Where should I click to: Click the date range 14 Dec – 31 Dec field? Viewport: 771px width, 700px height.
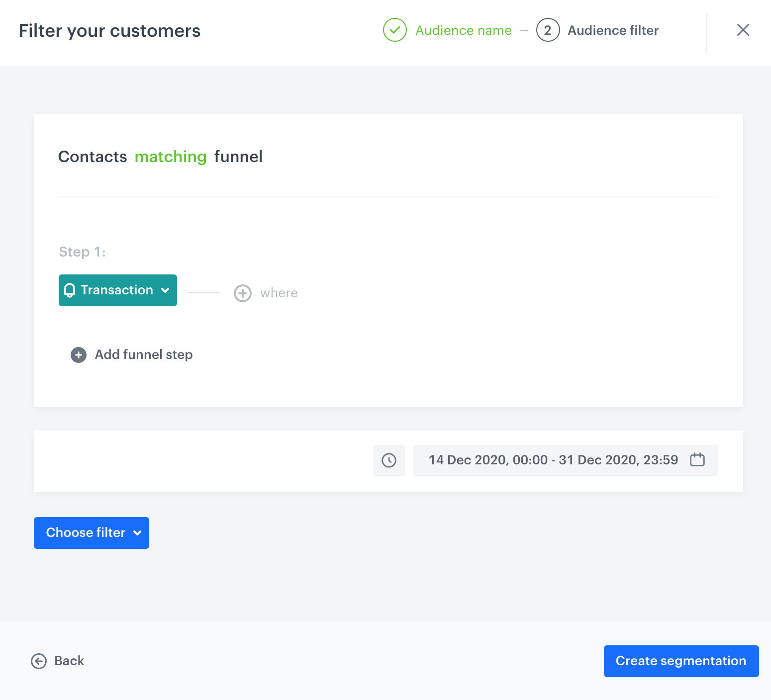(553, 460)
